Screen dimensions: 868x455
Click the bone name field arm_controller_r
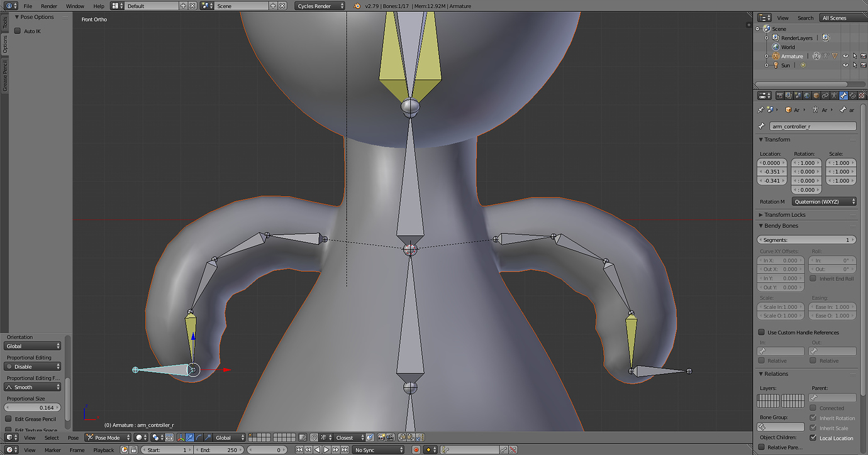[813, 126]
